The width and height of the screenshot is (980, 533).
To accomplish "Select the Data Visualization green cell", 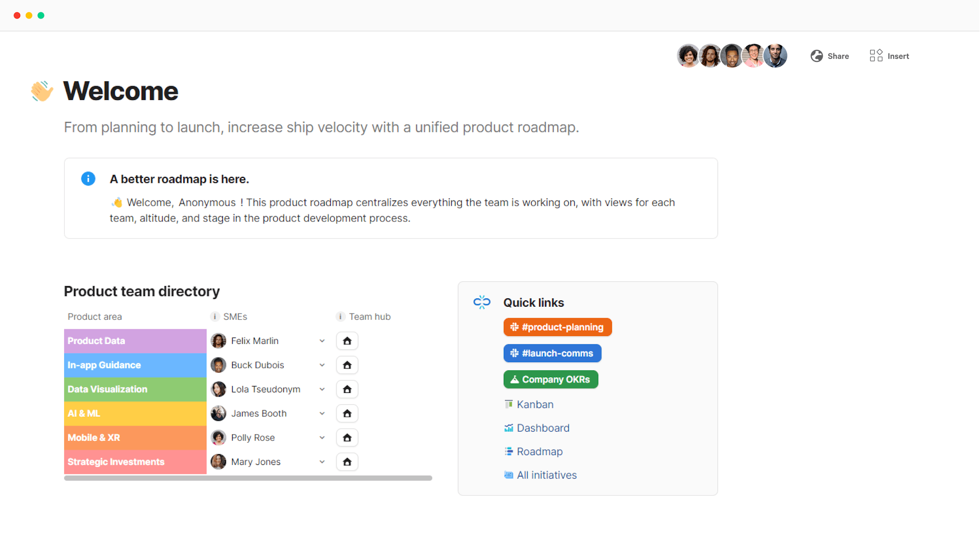I will coord(135,389).
